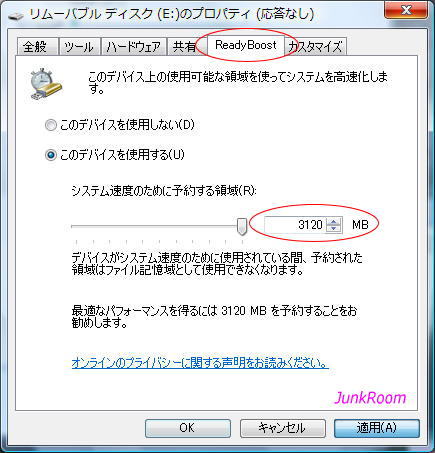This screenshot has width=435, height=453.
Task: Decrease reserved space with down spinner arrow
Action: pyautogui.click(x=333, y=228)
